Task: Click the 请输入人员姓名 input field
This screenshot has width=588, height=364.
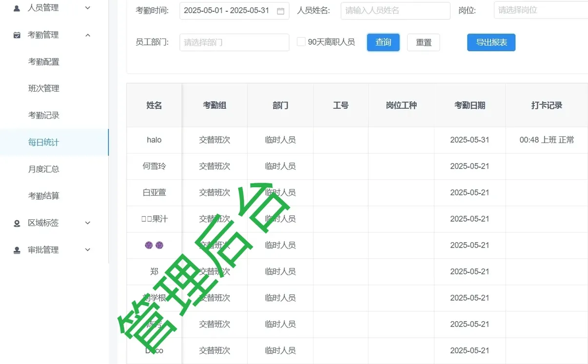Action: tap(395, 11)
